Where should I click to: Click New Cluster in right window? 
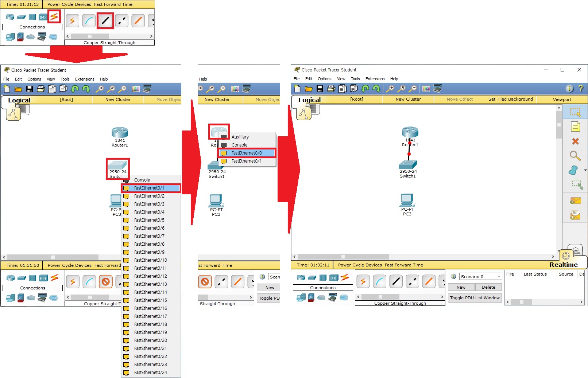(408, 99)
